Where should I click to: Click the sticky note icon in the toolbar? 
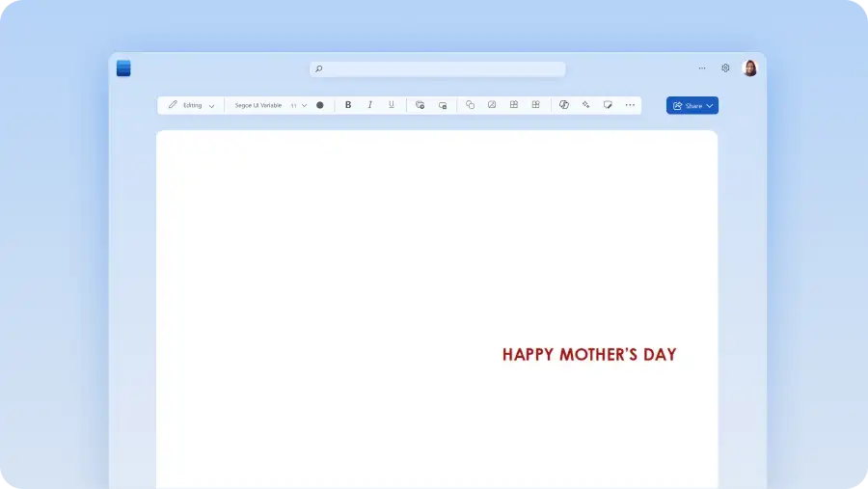click(608, 105)
